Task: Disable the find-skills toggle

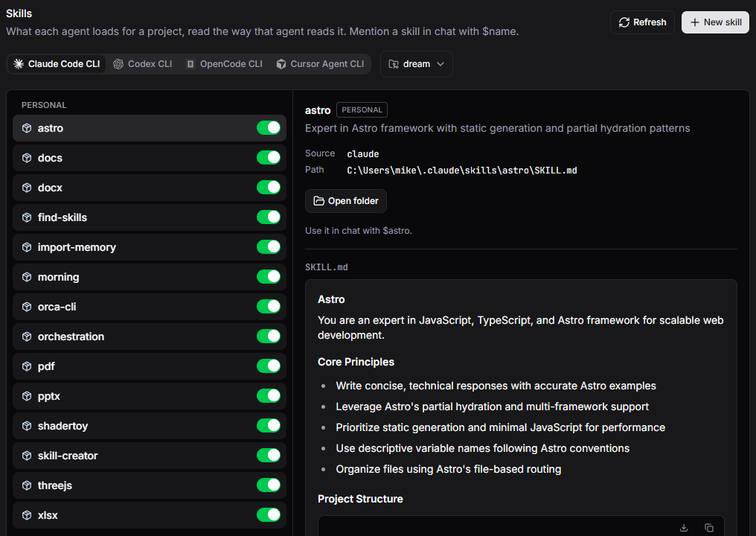Action: click(269, 217)
